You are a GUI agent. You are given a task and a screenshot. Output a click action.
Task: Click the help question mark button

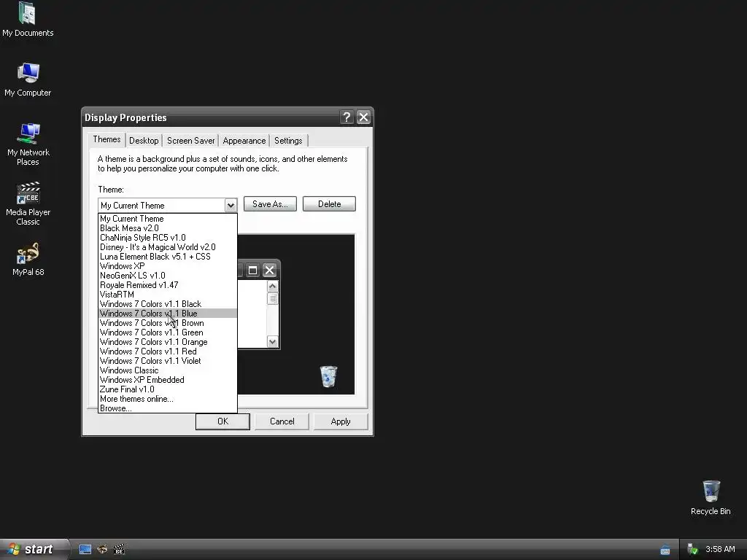pyautogui.click(x=347, y=117)
